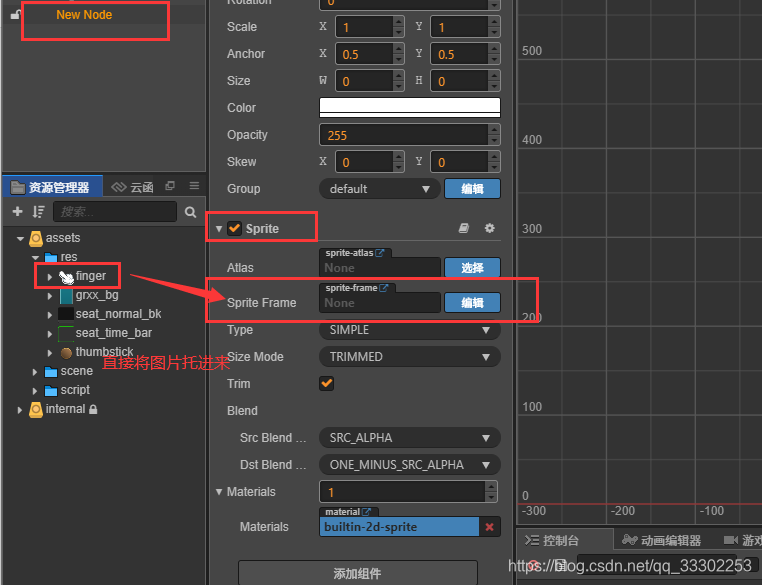Click the Size W value field
The image size is (762, 585).
click(x=364, y=81)
